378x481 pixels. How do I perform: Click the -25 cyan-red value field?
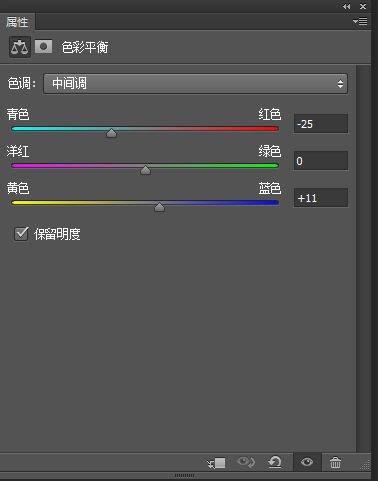click(321, 124)
